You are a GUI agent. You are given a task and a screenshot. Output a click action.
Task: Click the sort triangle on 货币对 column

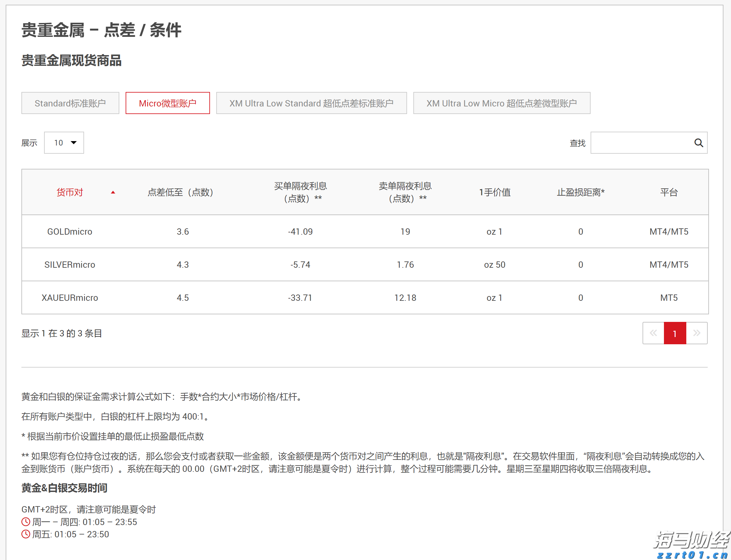click(x=113, y=193)
